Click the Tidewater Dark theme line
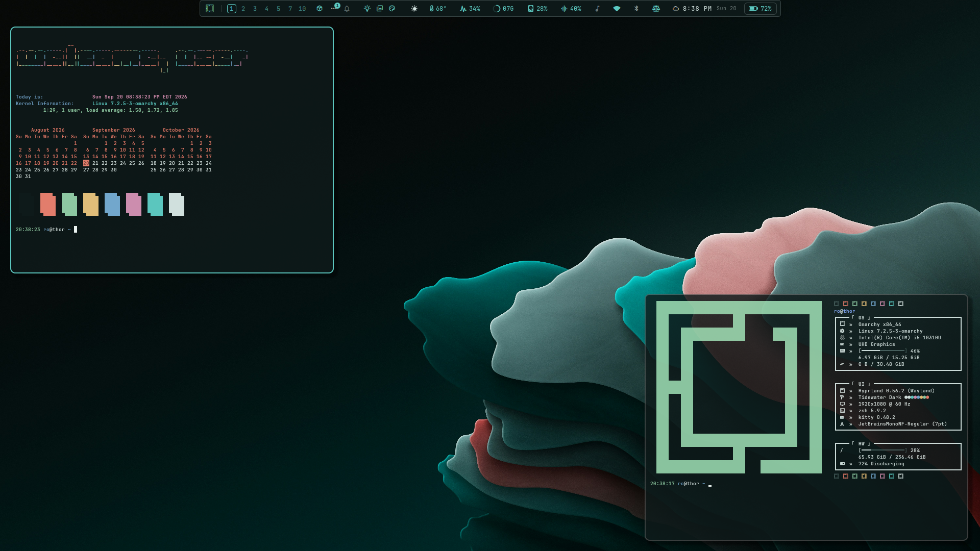The image size is (980, 551). click(894, 397)
